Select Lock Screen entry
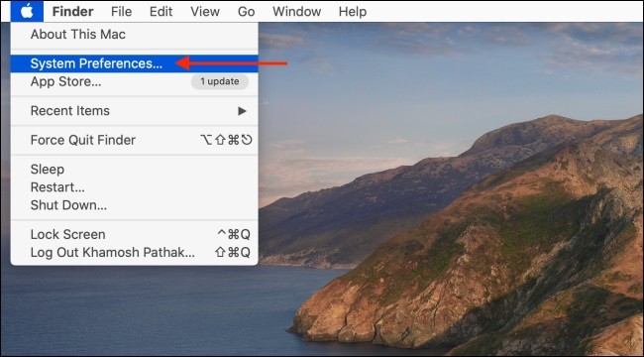 pos(135,234)
